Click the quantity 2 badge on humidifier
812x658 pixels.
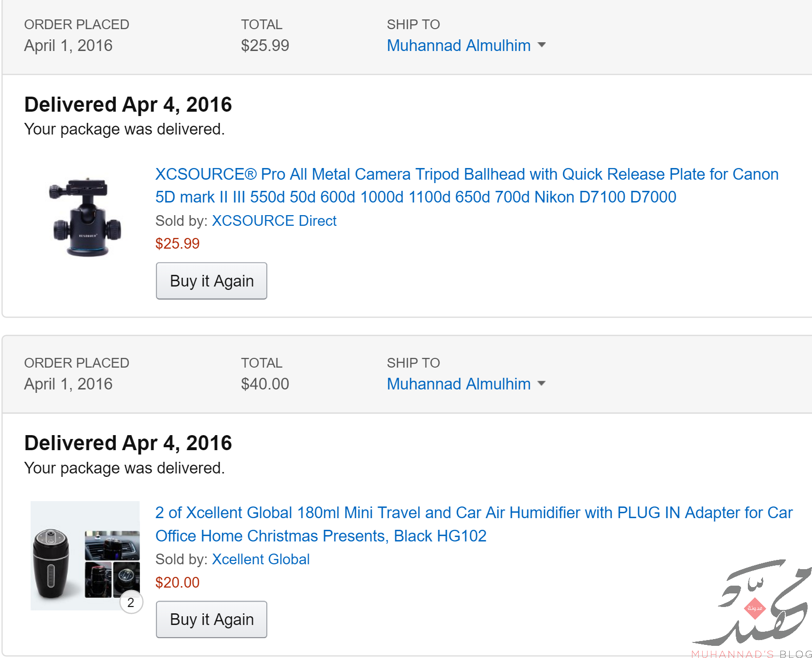click(131, 602)
